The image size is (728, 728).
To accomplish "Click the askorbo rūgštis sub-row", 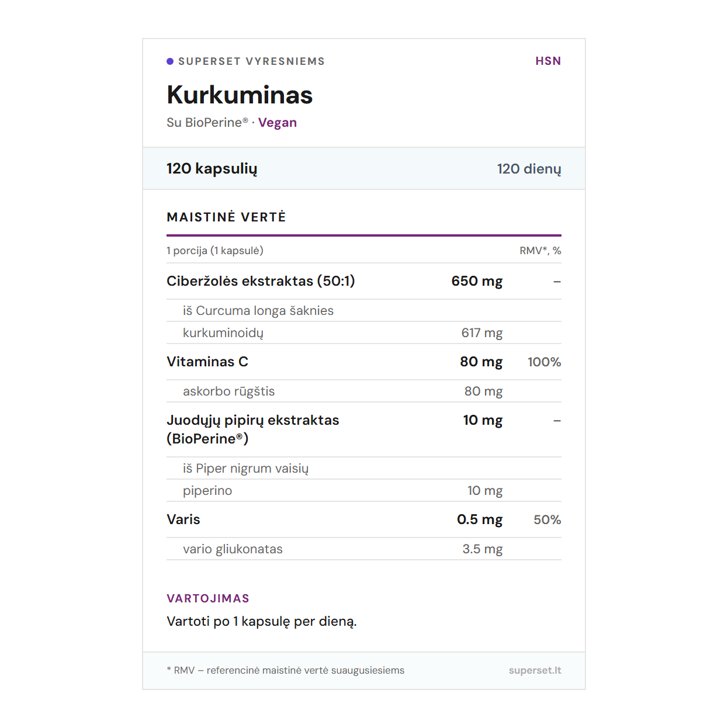I will pyautogui.click(x=228, y=391).
